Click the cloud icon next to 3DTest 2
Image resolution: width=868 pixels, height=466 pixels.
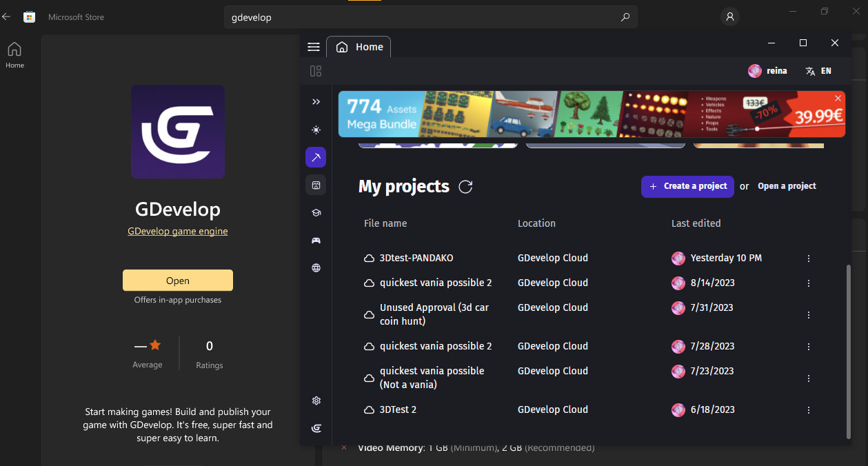click(x=369, y=410)
